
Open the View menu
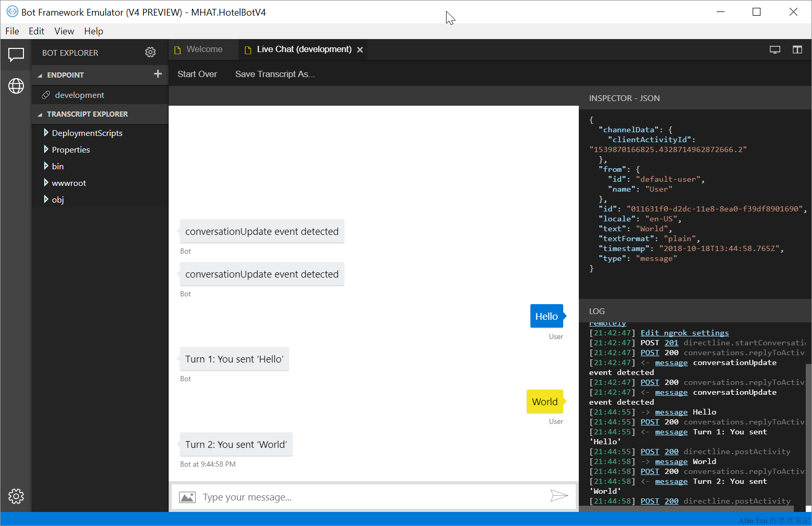coord(64,31)
